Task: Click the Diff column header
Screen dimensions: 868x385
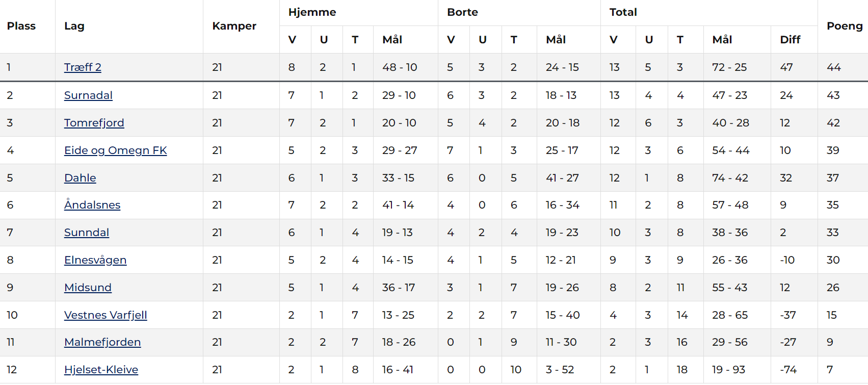Action: 790,40
